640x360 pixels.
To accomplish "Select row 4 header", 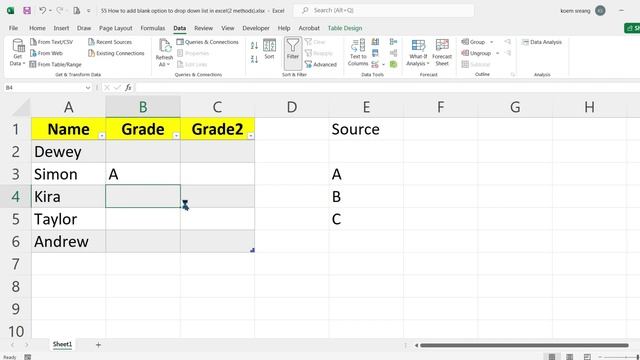I will click(16, 196).
